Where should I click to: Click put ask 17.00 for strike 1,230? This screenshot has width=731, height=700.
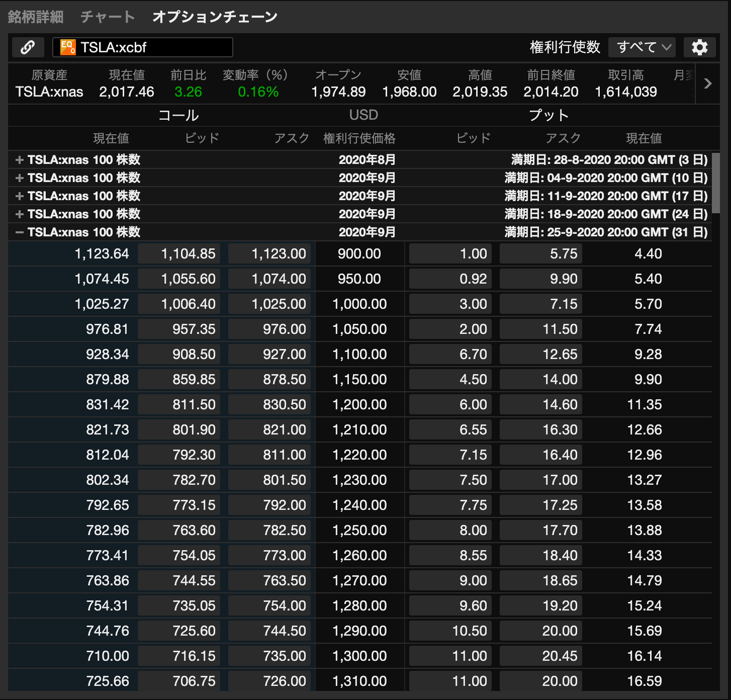coord(541,480)
